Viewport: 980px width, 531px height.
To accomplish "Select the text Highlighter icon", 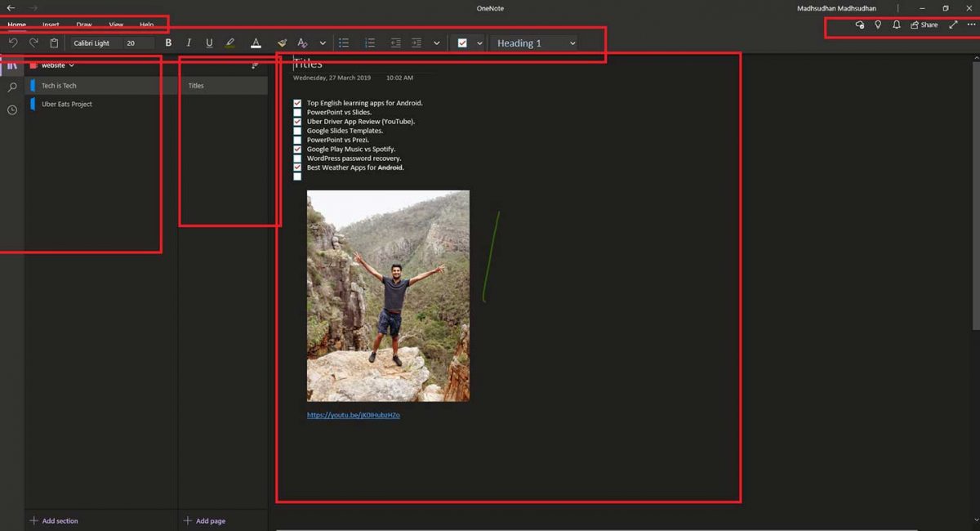I will click(230, 42).
